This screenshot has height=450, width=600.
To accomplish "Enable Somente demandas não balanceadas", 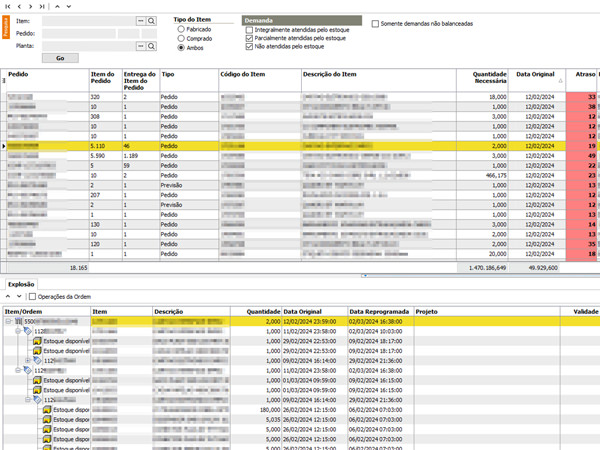I will [x=375, y=24].
